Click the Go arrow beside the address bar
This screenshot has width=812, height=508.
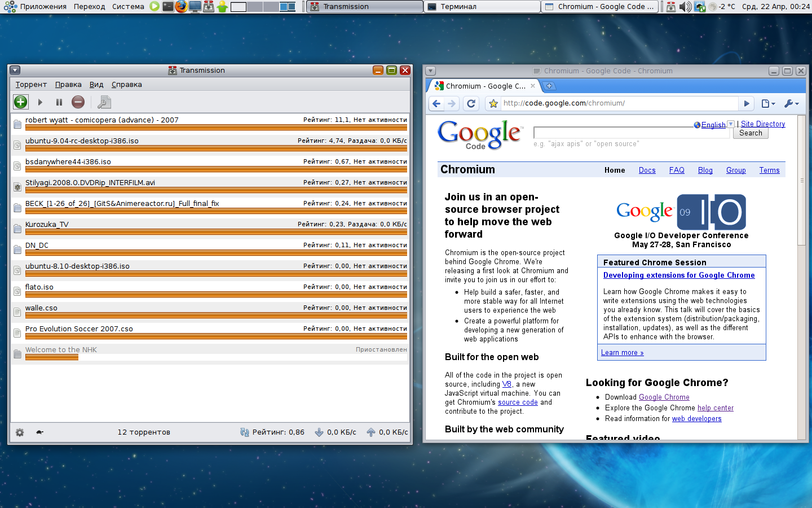[747, 103]
